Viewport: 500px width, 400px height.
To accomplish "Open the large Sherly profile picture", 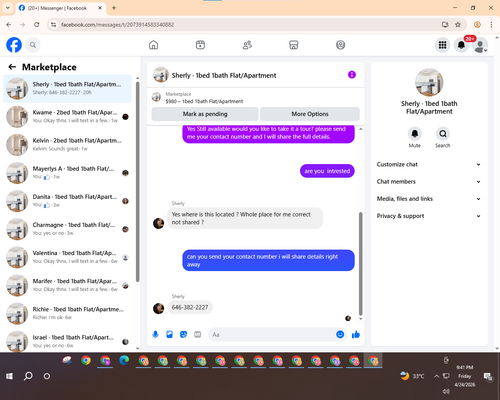I will (429, 82).
